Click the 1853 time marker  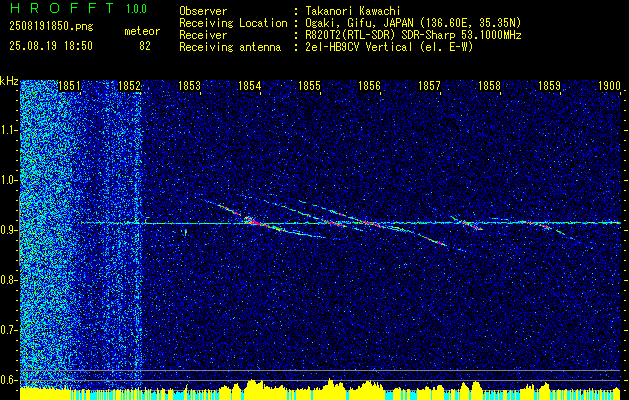[189, 85]
